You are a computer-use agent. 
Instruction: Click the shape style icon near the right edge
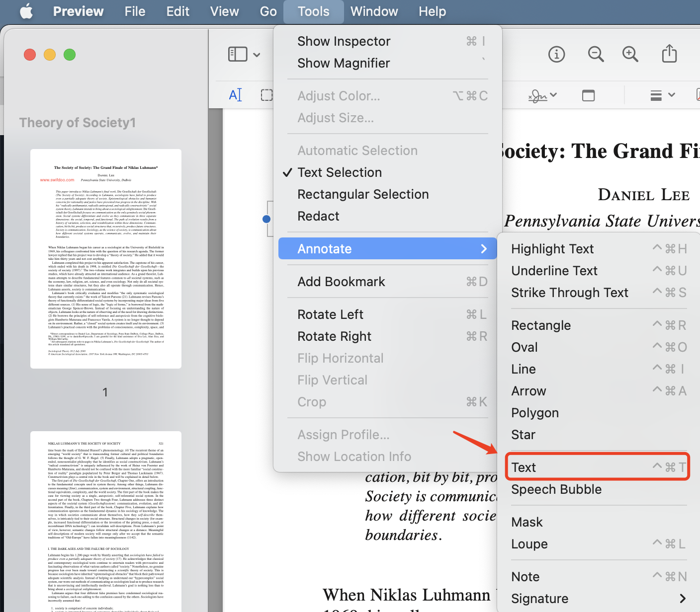tap(588, 95)
